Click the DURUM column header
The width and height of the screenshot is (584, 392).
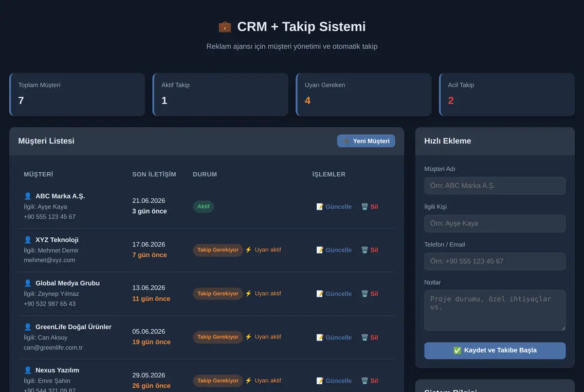(205, 174)
